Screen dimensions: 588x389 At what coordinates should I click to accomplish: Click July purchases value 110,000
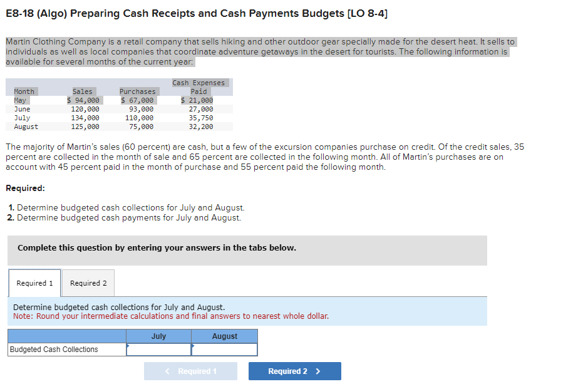139,118
